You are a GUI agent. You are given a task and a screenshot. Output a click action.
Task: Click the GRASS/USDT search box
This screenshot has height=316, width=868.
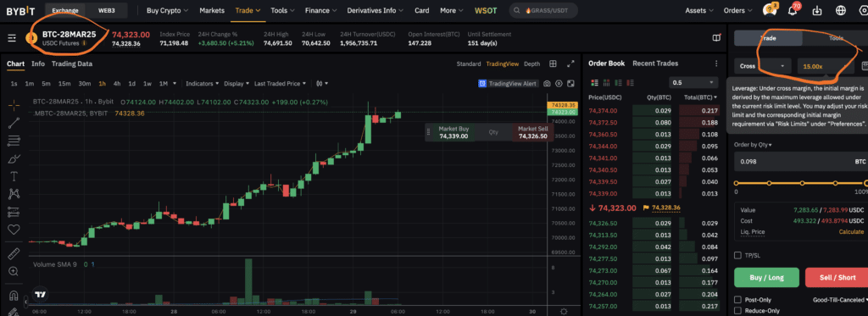pos(543,10)
